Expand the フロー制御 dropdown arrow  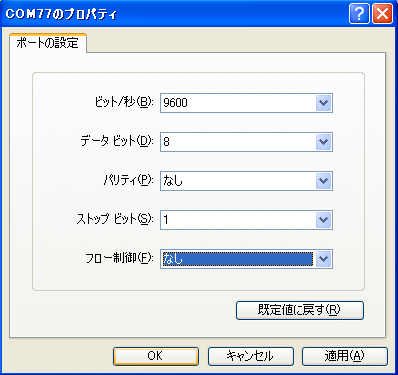(x=323, y=259)
